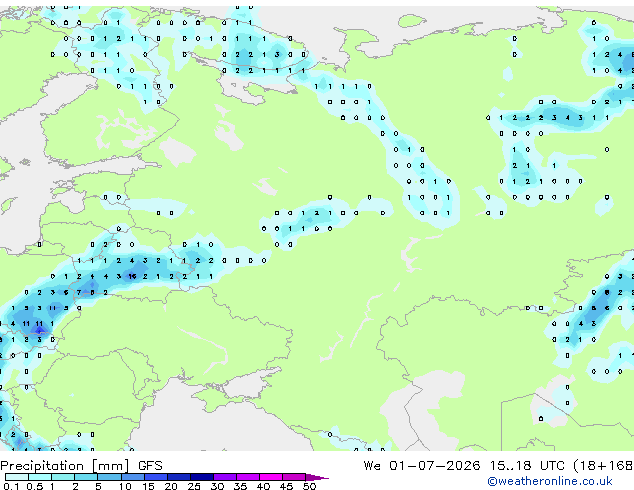Click the 'We 01-07-2026 15..18 UTC' date label
The width and height of the screenshot is (634, 490).
pos(464,466)
